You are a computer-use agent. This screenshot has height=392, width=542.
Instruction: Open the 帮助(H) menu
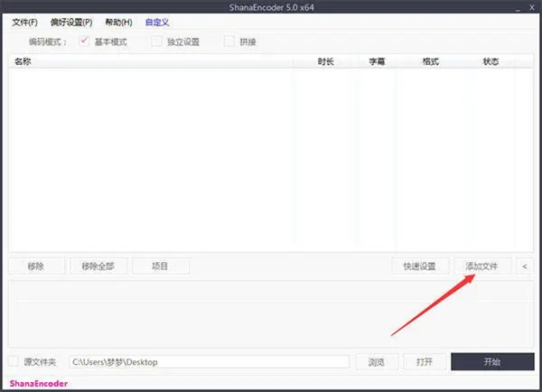pos(117,22)
